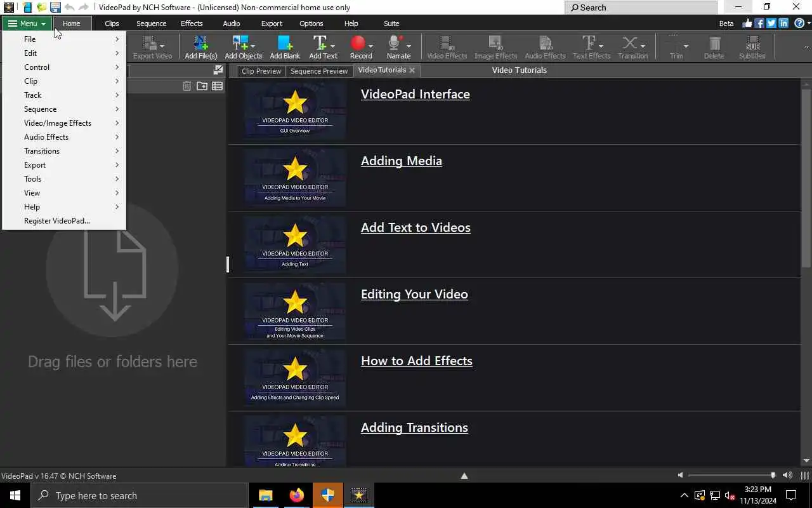This screenshot has height=508, width=812.
Task: Click the GUI Overview tutorial thumbnail
Action: [295, 111]
